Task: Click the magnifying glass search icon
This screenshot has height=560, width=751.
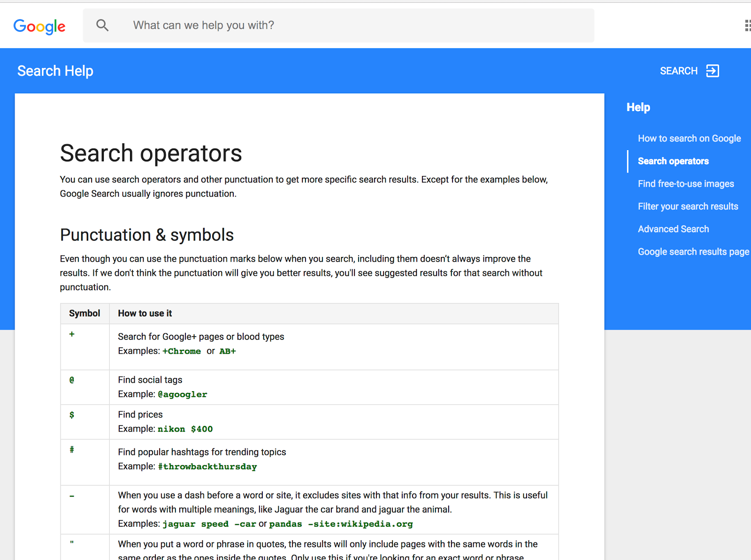Action: coord(102,25)
